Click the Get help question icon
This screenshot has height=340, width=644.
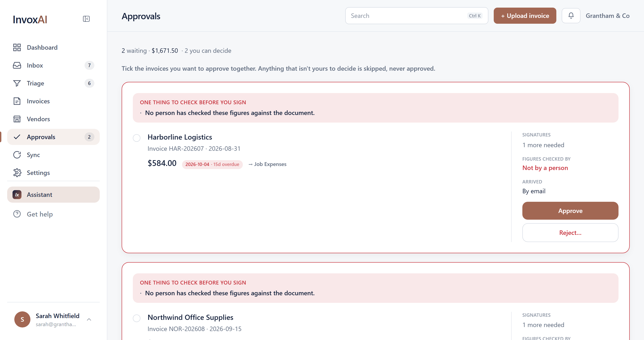(x=17, y=214)
